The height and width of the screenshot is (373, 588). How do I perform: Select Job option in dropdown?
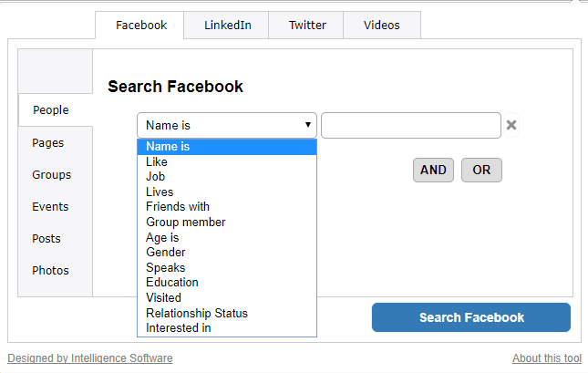[x=227, y=177]
